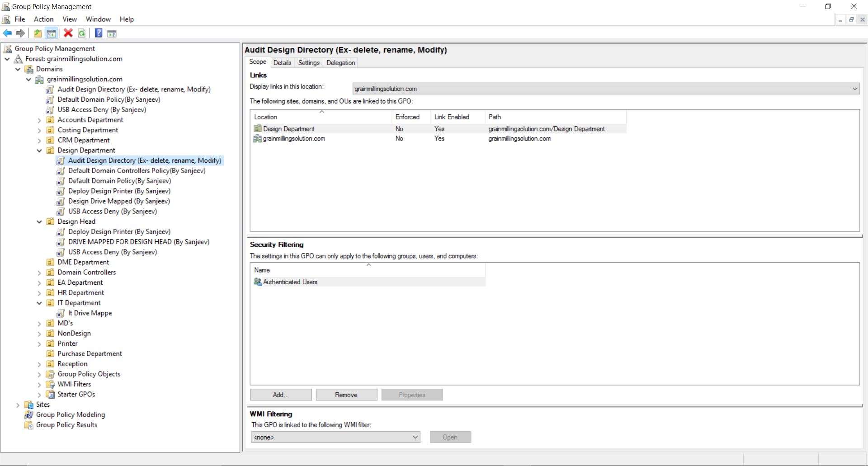The image size is (868, 466).
Task: Click the Add... button
Action: click(281, 395)
